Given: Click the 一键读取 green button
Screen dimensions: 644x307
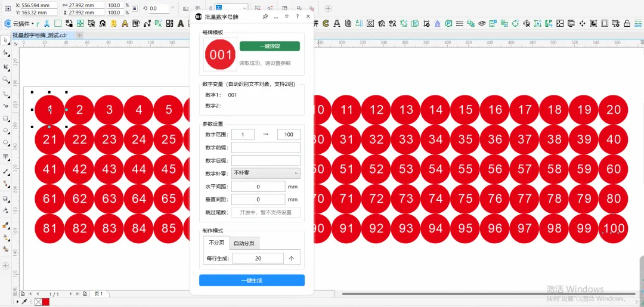Looking at the screenshot, I should [x=270, y=46].
